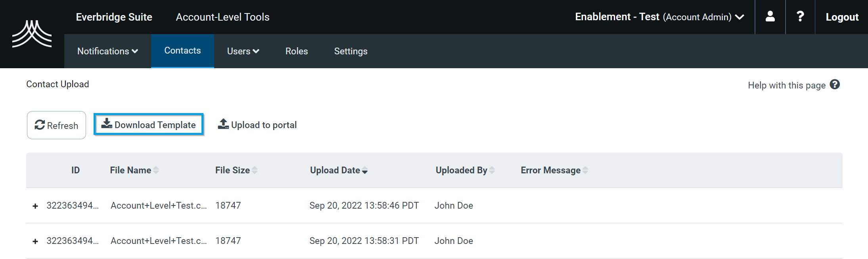Open the Enablement - Test account switcher
Screen dimensions: 868x259
[x=659, y=17]
